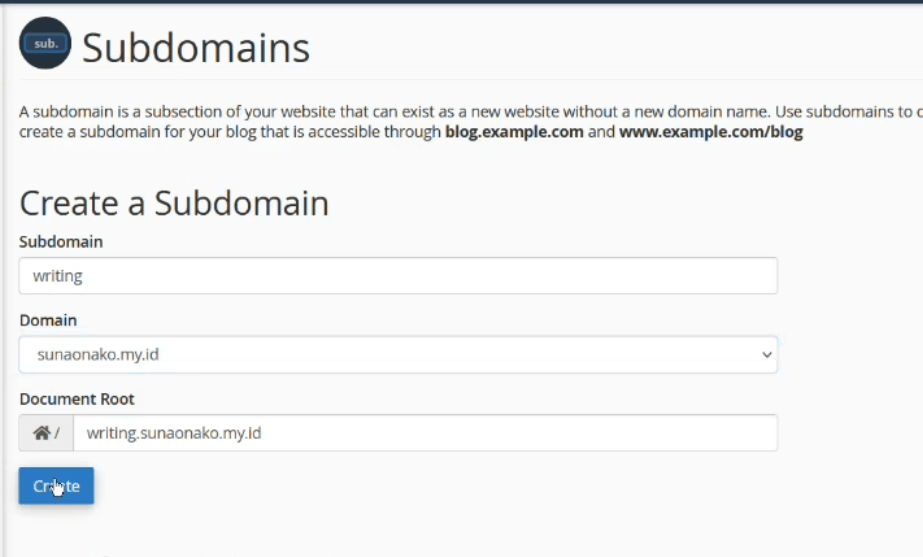Click the "Subdomain" field label
This screenshot has height=557, width=923.
[61, 242]
